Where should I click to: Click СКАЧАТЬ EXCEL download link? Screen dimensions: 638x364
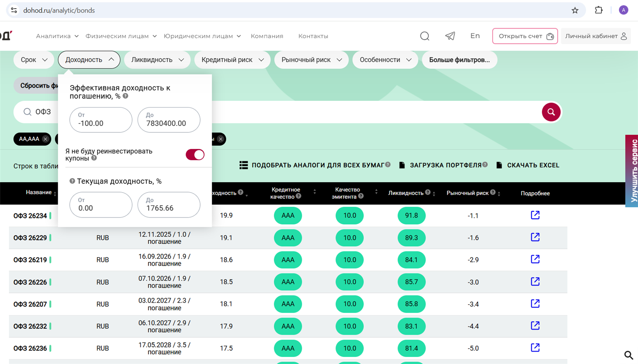[x=528, y=165]
